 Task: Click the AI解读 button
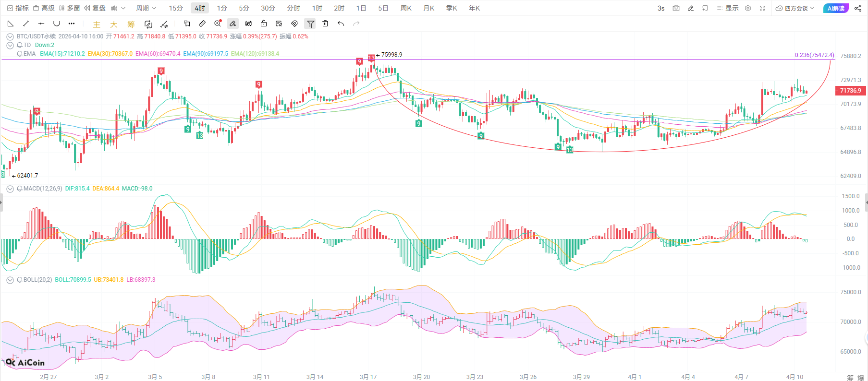[835, 8]
